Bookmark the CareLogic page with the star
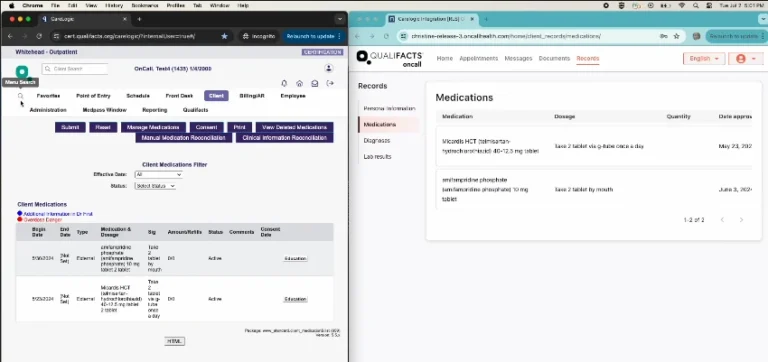The image size is (768, 362). (224, 36)
